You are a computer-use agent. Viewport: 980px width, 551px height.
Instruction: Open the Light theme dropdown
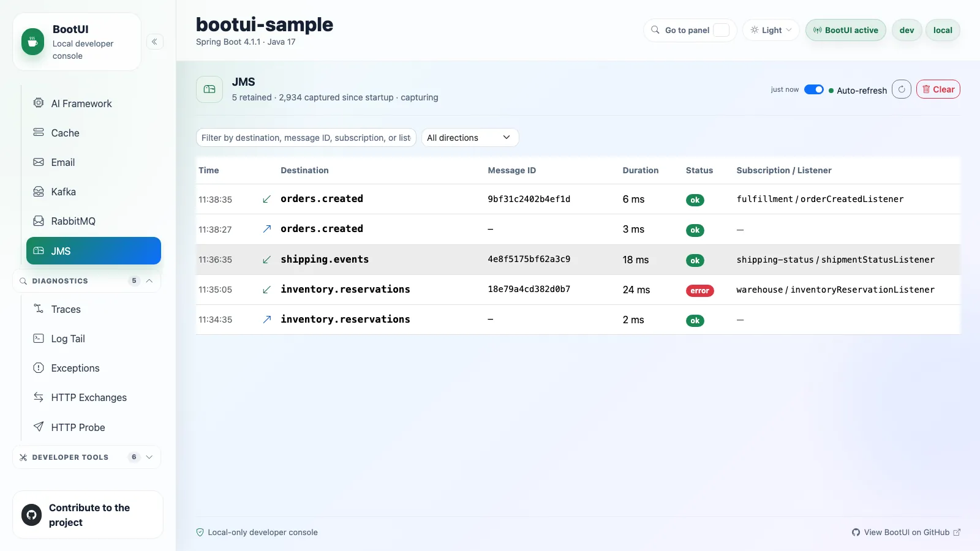click(771, 30)
